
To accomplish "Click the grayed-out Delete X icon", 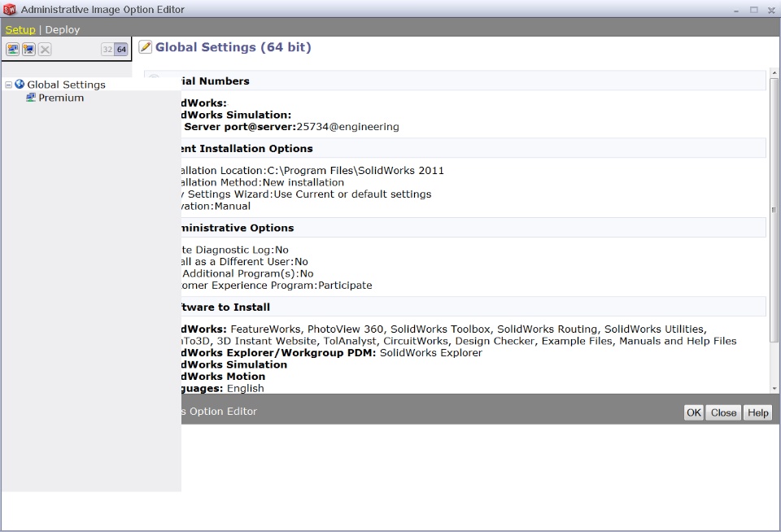I will point(45,50).
